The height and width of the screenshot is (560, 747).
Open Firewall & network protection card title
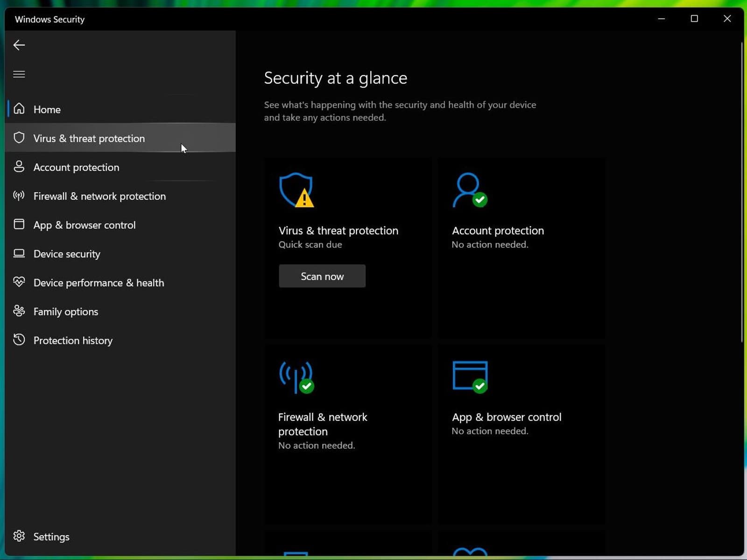pyautogui.click(x=323, y=424)
